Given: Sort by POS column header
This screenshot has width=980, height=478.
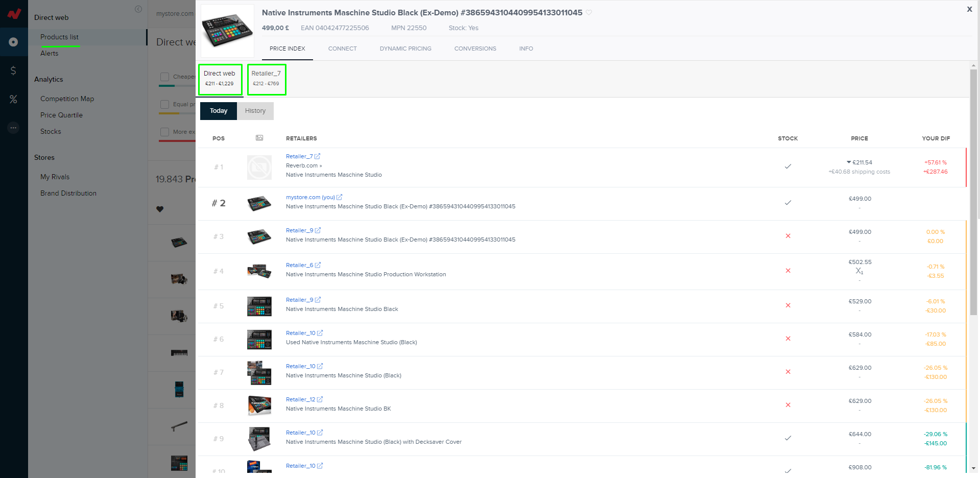Looking at the screenshot, I should click(x=219, y=138).
